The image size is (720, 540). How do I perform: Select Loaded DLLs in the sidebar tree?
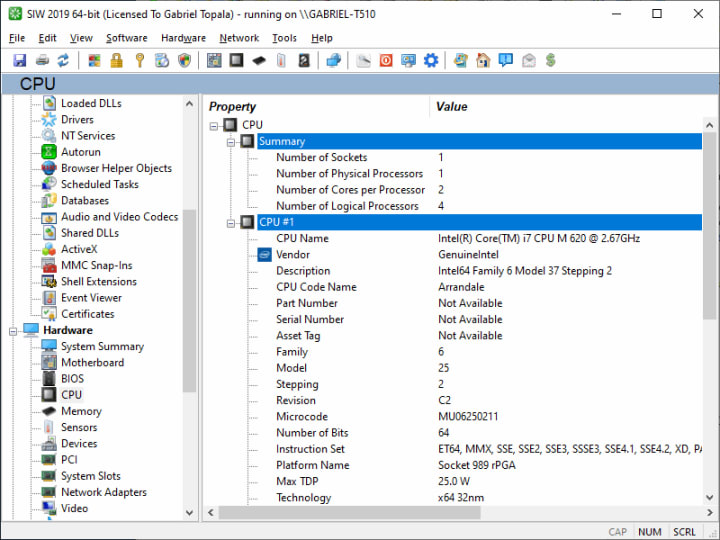pos(91,103)
